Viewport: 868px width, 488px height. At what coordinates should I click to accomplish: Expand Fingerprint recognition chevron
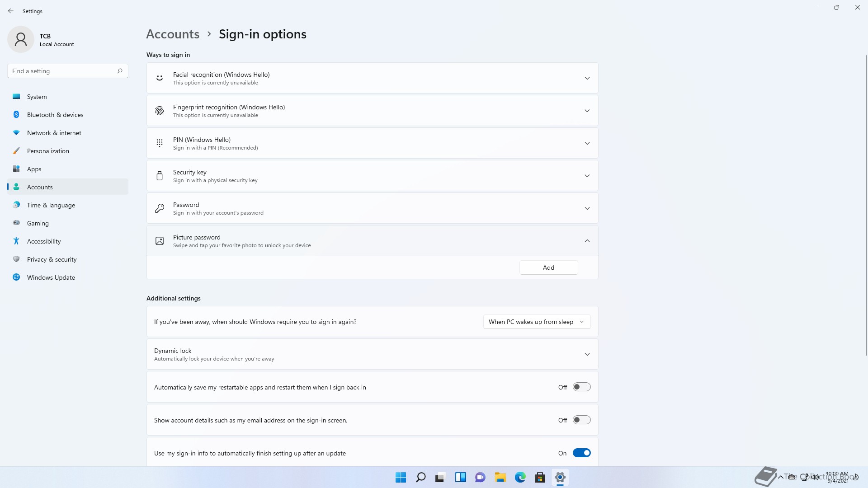coord(587,111)
